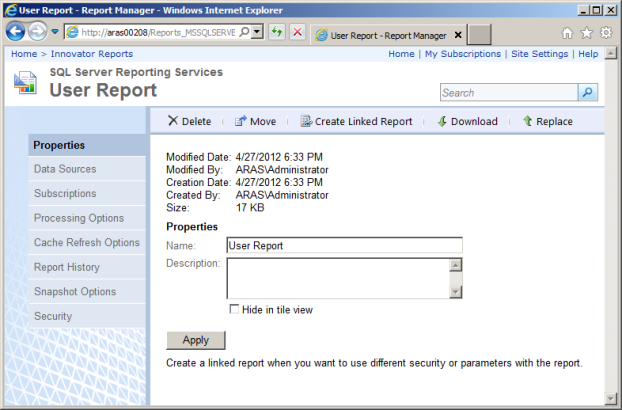622x410 pixels.
Task: Click Delete in the report toolbar
Action: (190, 121)
